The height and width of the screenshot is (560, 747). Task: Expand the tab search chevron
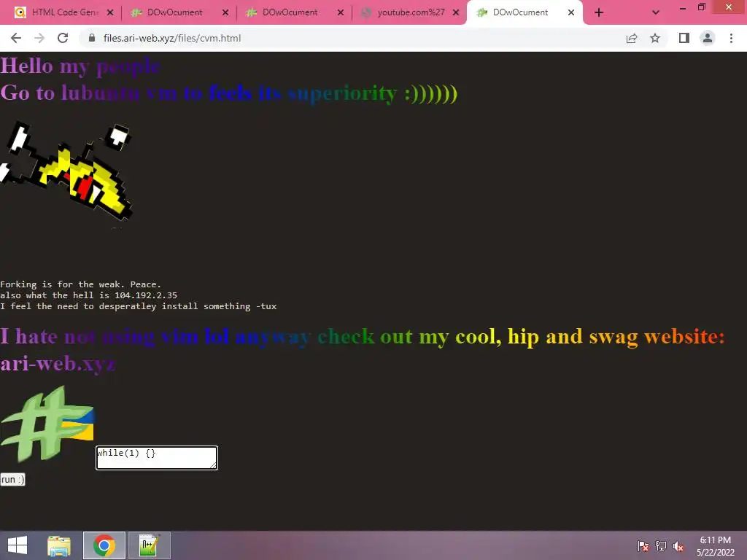click(x=656, y=13)
